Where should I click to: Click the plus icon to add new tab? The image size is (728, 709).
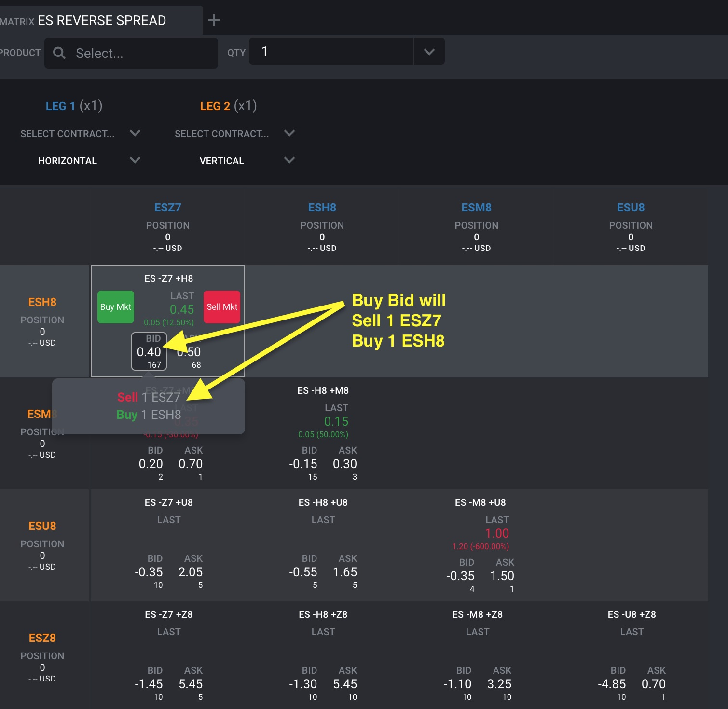pos(214,20)
